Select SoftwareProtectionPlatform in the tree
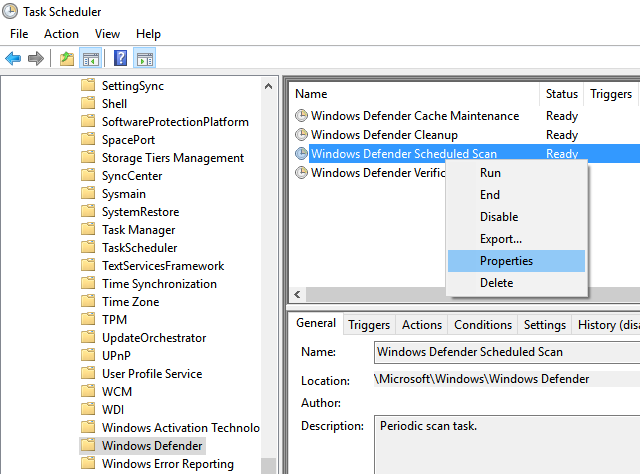Image resolution: width=640 pixels, height=474 pixels. [x=175, y=122]
